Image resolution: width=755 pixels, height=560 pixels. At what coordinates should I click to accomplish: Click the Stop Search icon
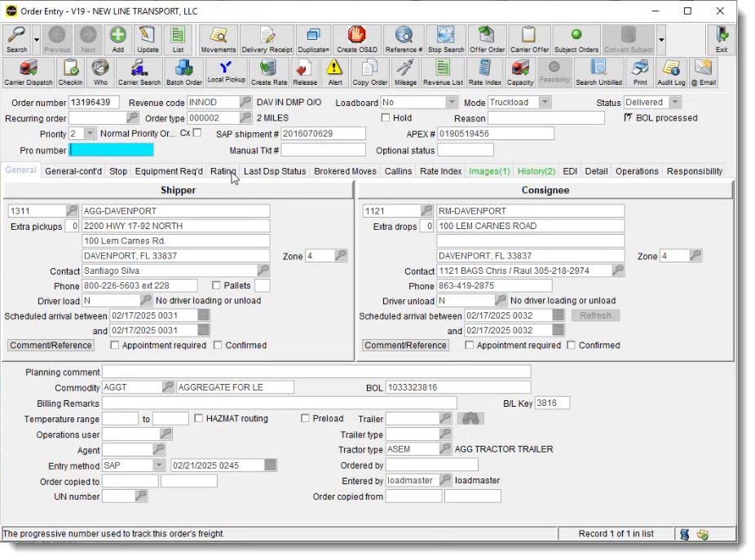(445, 38)
